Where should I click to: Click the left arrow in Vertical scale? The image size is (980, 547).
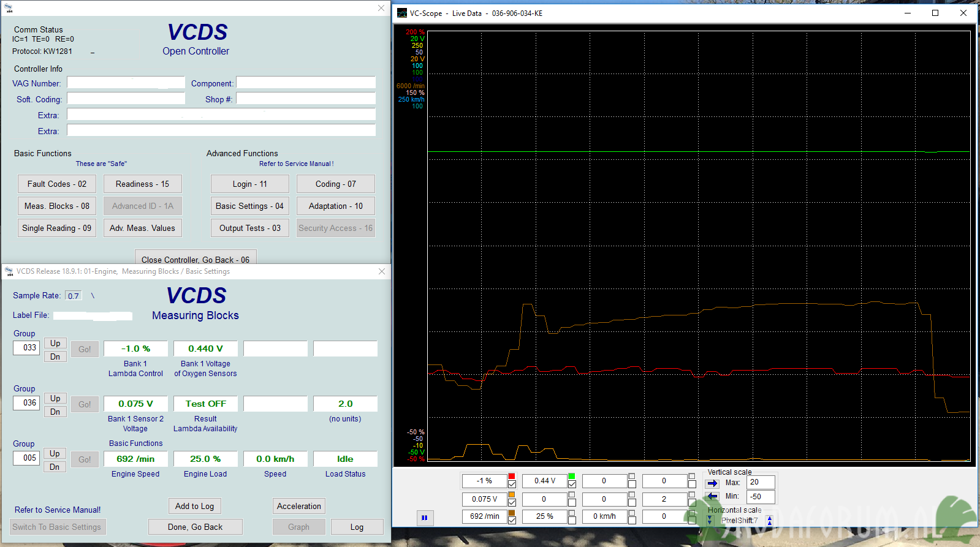point(712,496)
